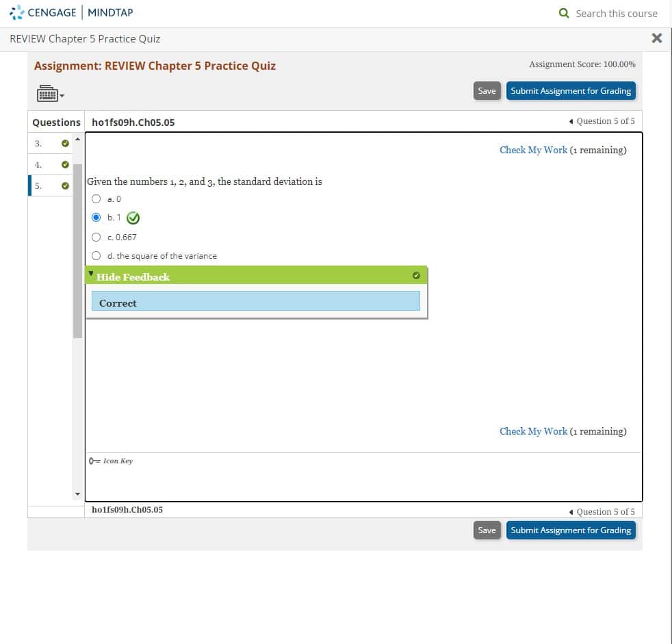Select answer d. the square of the variance
The height and width of the screenshot is (644, 672).
pos(96,255)
